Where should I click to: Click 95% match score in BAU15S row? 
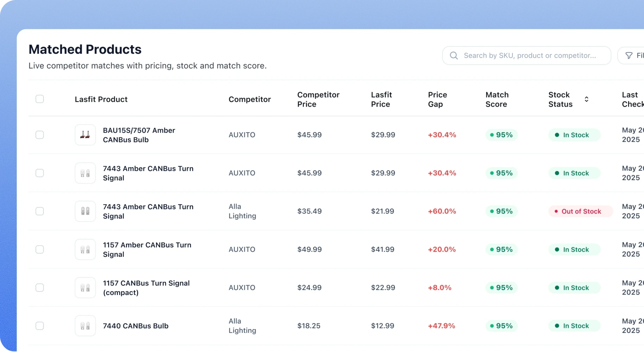[501, 135]
